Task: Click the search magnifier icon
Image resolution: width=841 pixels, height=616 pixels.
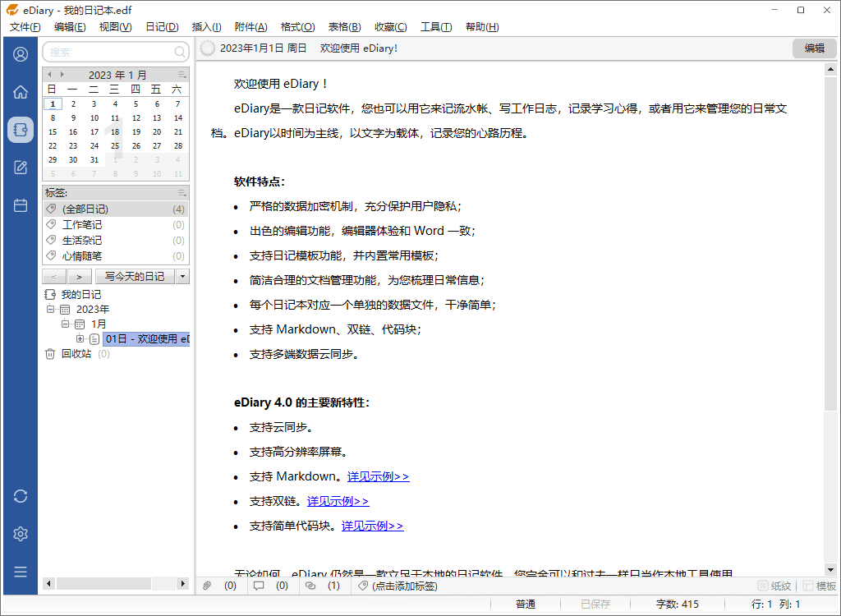Action: coord(180,52)
